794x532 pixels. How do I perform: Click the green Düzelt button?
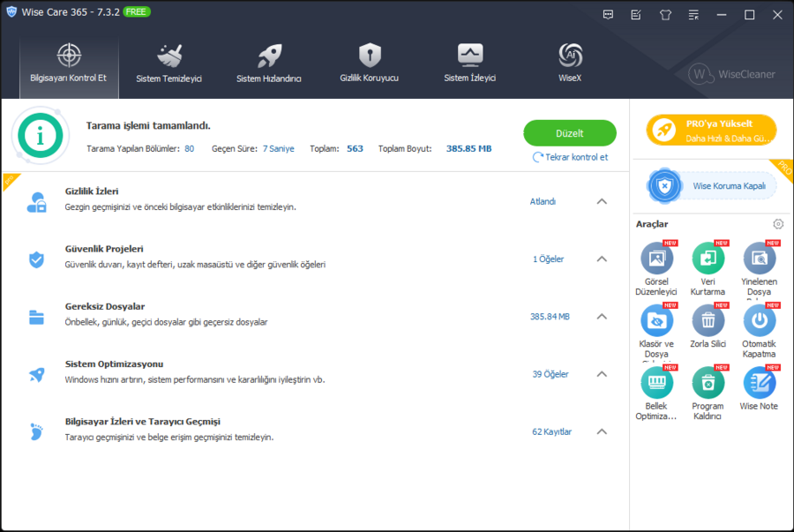pyautogui.click(x=570, y=133)
